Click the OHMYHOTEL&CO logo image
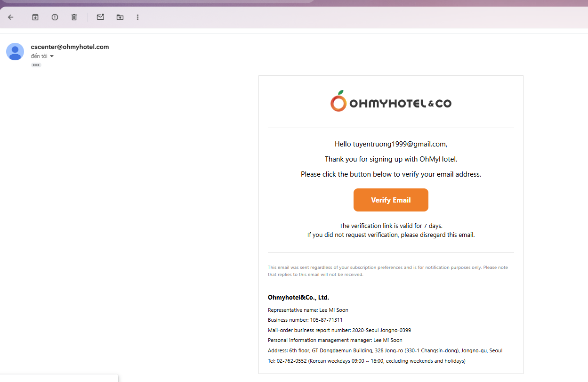 pos(391,101)
